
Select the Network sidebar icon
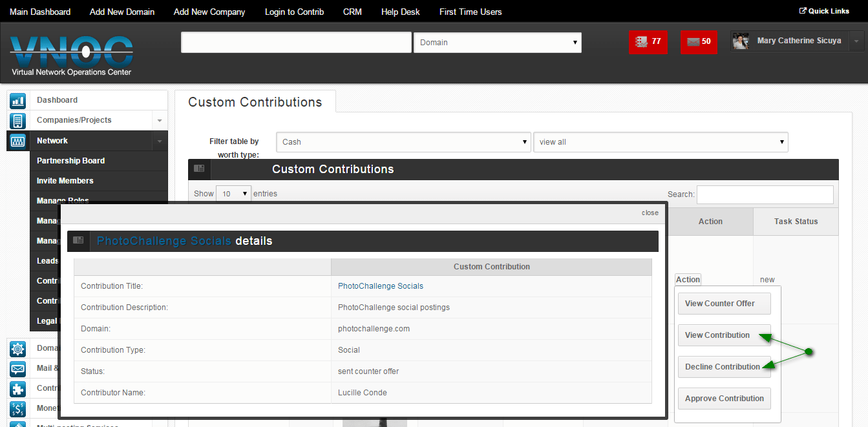click(x=17, y=141)
